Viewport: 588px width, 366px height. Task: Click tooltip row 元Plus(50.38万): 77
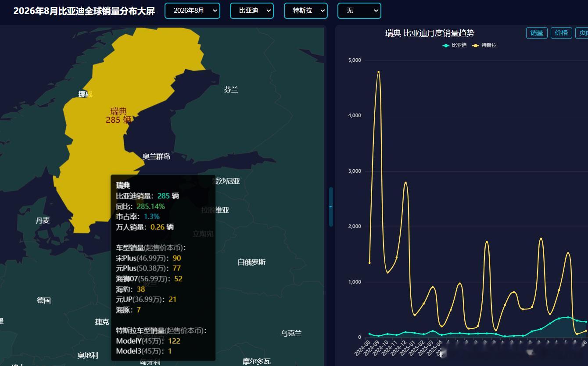click(x=148, y=268)
